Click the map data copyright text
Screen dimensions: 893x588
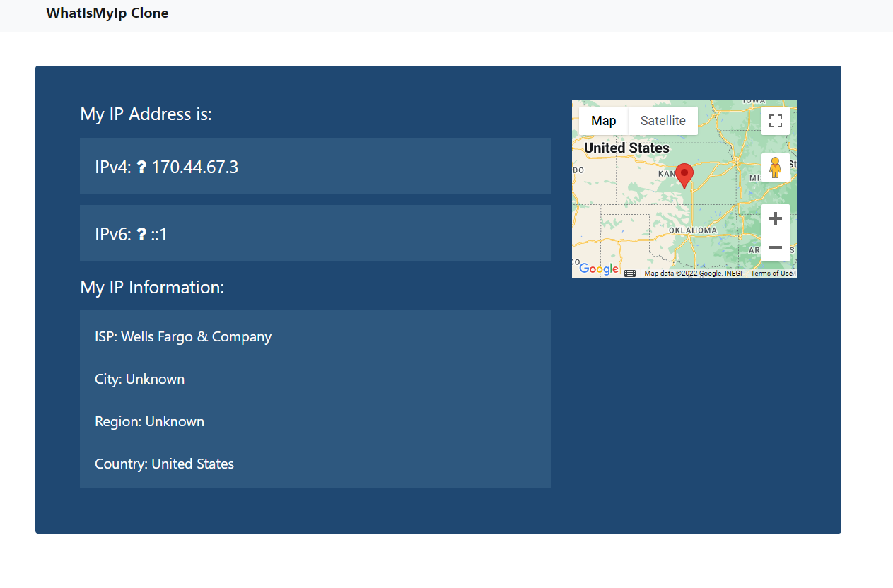(693, 274)
